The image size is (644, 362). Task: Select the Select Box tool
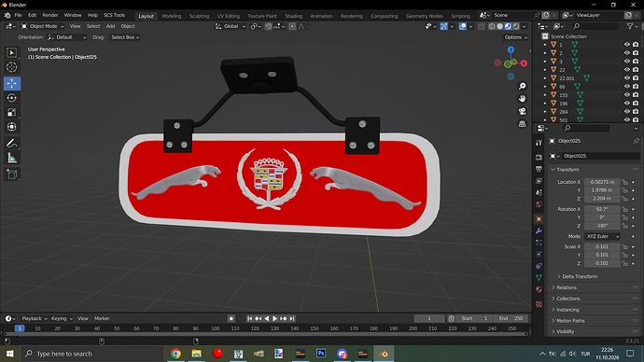(11, 52)
